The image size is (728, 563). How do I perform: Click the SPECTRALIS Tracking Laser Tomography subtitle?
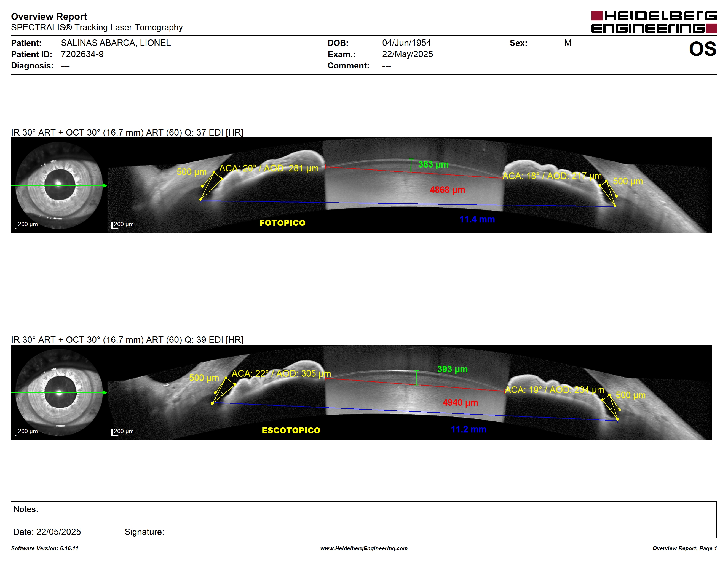(97, 27)
